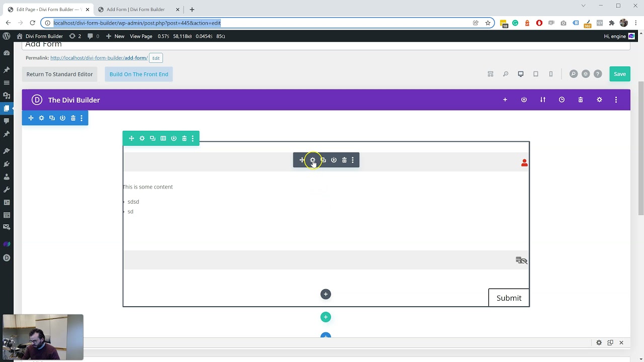Add new row with green plus button

[x=326, y=317]
